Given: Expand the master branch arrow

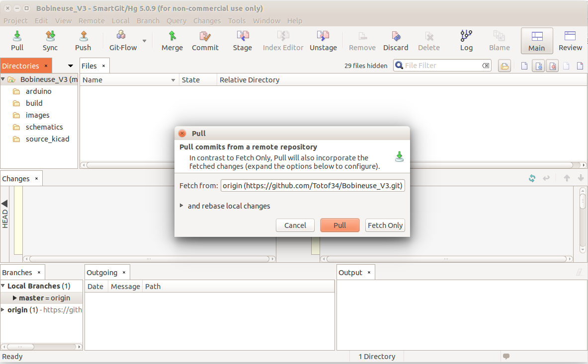Looking at the screenshot, I should 14,298.
